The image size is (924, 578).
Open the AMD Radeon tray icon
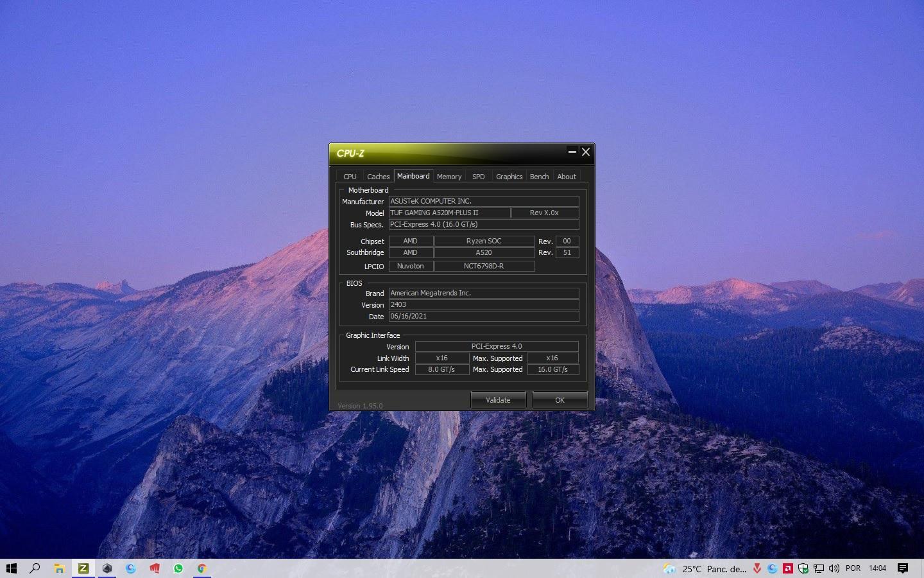click(x=788, y=568)
